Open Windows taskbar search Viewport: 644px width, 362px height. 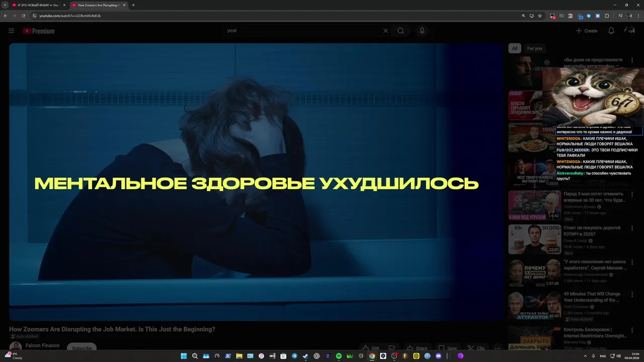195,356
